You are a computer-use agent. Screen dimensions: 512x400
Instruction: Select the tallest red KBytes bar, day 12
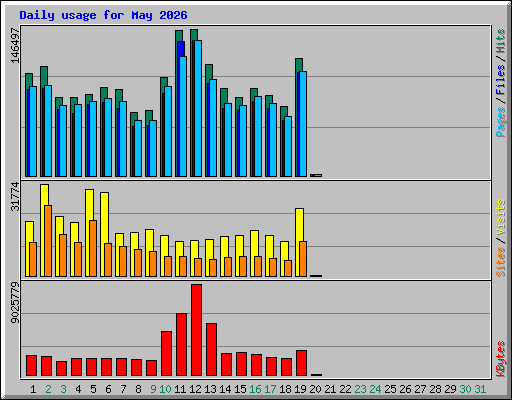tap(197, 330)
